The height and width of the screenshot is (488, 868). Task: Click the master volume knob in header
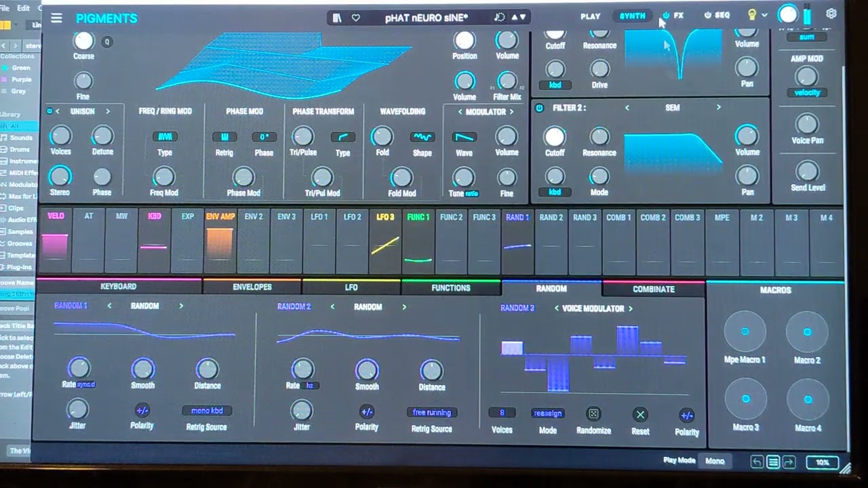coord(787,14)
